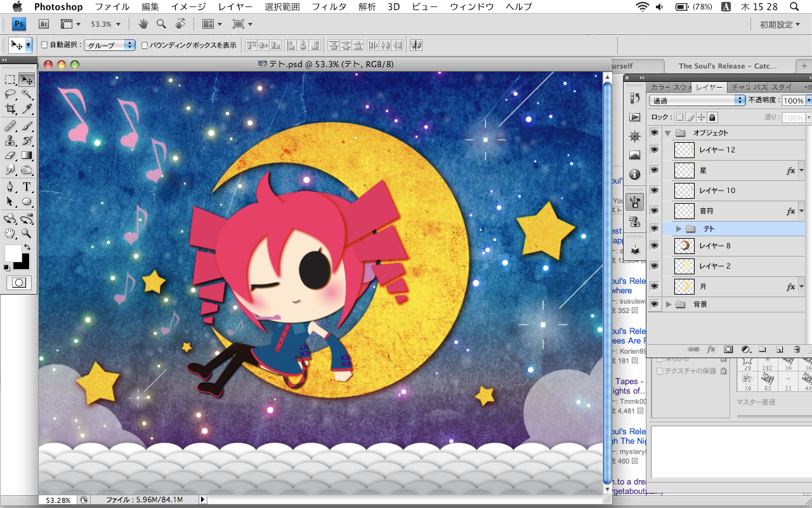Click the foreground color white swatch
Screen dimensions: 812x508
click(x=12, y=253)
